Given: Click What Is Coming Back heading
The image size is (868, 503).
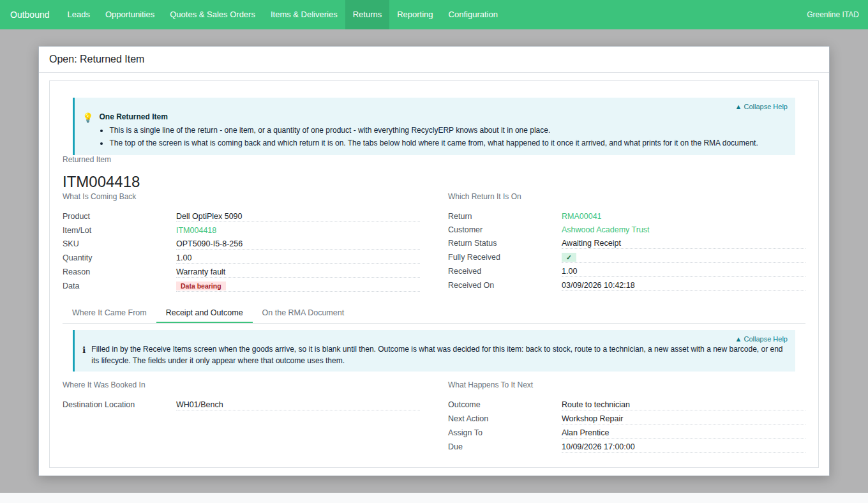Looking at the screenshot, I should (x=100, y=197).
